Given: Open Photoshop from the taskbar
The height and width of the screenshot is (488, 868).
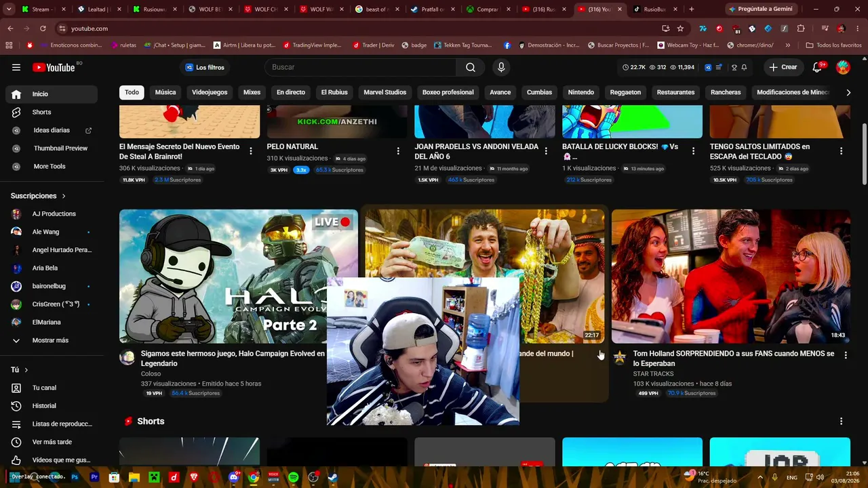Looking at the screenshot, I should (x=75, y=477).
